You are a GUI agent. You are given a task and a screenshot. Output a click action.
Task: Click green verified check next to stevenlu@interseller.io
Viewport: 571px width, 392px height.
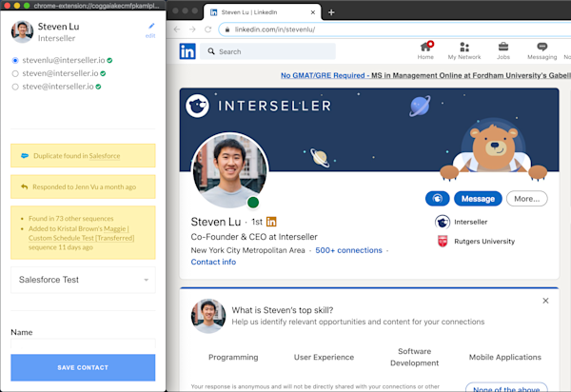pyautogui.click(x=109, y=61)
